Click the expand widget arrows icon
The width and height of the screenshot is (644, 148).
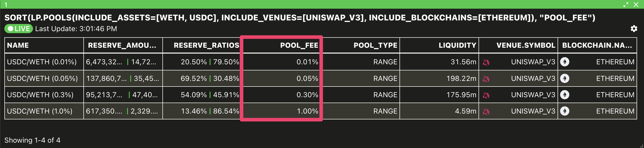pyautogui.click(x=626, y=5)
